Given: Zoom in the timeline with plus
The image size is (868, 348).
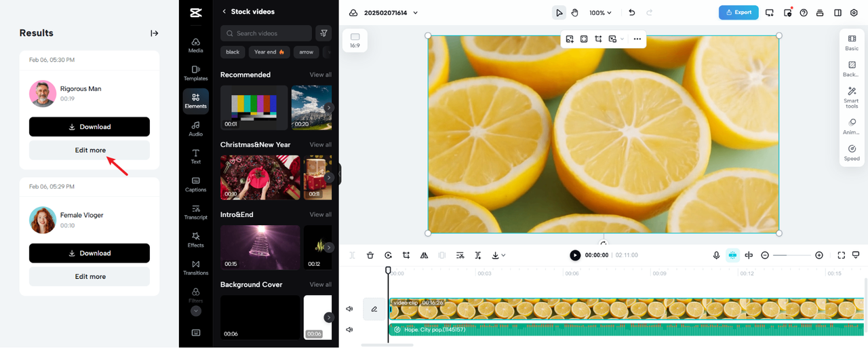Looking at the screenshot, I should click(x=819, y=255).
